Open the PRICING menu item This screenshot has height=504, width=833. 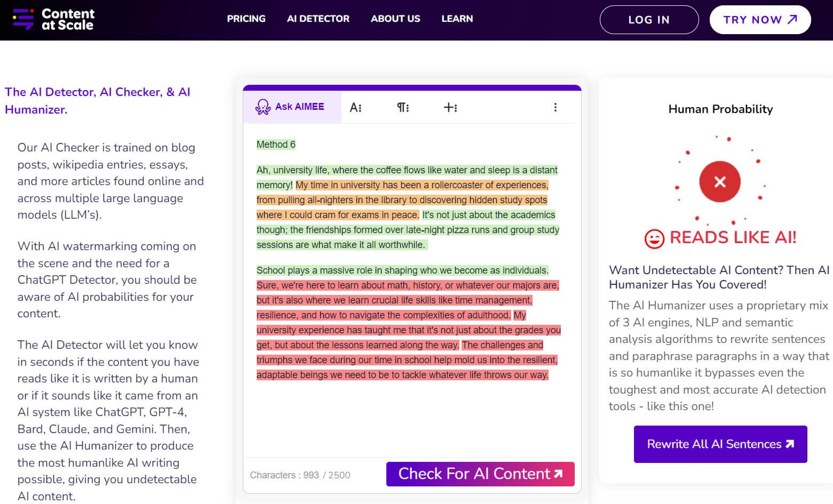click(x=246, y=19)
